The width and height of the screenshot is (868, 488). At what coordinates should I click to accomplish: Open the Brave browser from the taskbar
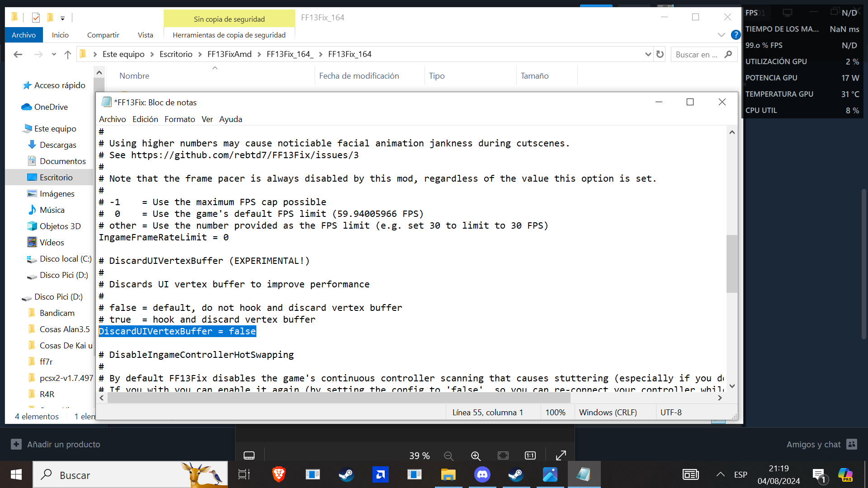[x=279, y=474]
